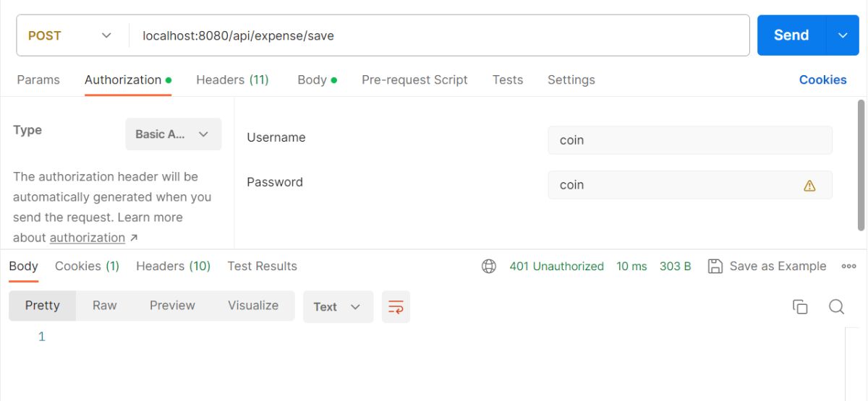Switch to the Headers (11) request tab
The image size is (868, 401).
[232, 79]
